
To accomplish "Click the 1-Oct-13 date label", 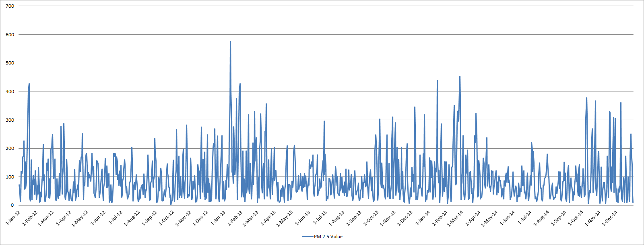I will [x=371, y=218].
